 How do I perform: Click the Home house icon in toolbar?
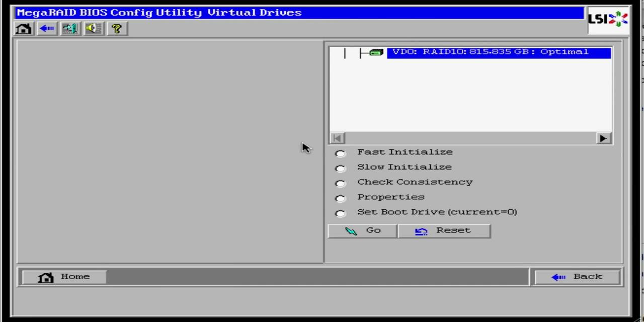tap(24, 29)
